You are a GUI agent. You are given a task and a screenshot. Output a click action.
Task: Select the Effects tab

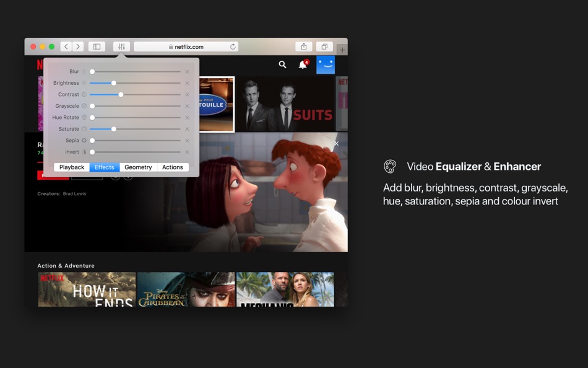point(104,167)
